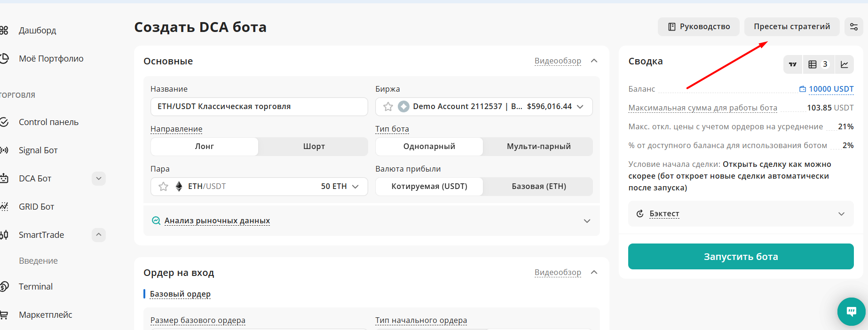868x330 pixels.
Task: Click the line chart icon in Сводка
Action: click(844, 64)
